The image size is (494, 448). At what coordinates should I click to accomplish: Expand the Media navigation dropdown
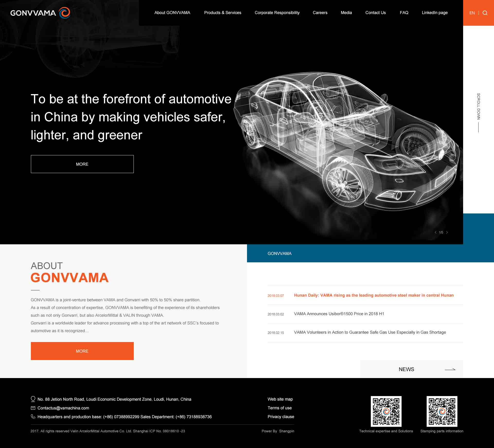[x=346, y=12]
